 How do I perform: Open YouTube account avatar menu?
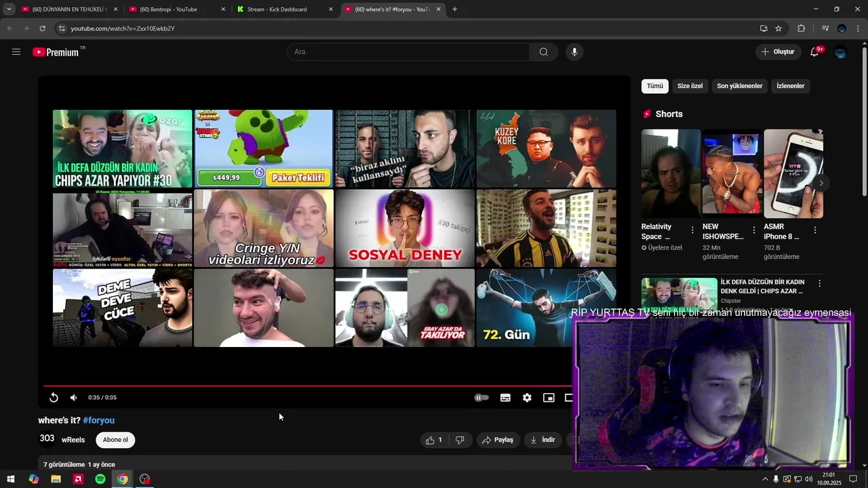tap(841, 52)
